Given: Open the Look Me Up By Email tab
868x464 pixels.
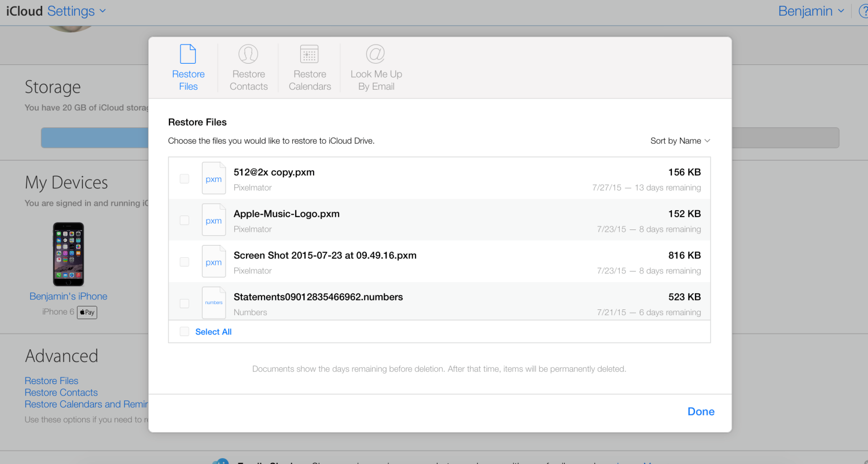Looking at the screenshot, I should click(x=376, y=67).
